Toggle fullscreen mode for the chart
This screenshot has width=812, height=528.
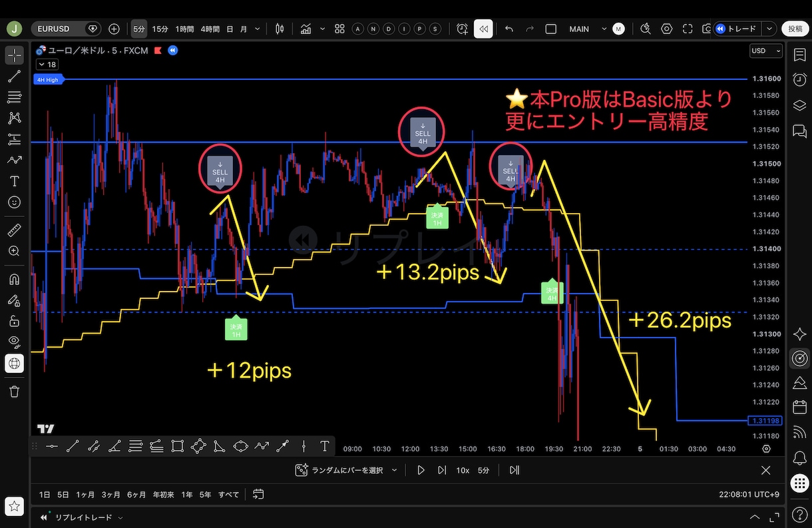pyautogui.click(x=688, y=29)
